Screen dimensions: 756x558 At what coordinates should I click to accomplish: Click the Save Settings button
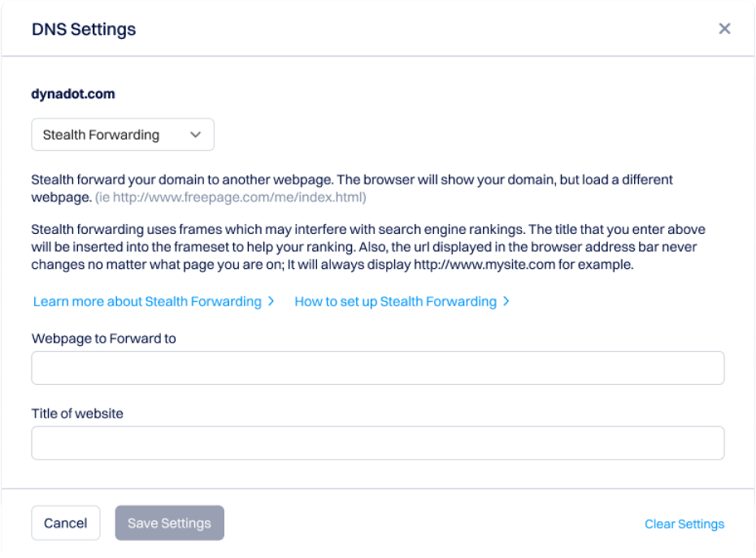(x=169, y=523)
